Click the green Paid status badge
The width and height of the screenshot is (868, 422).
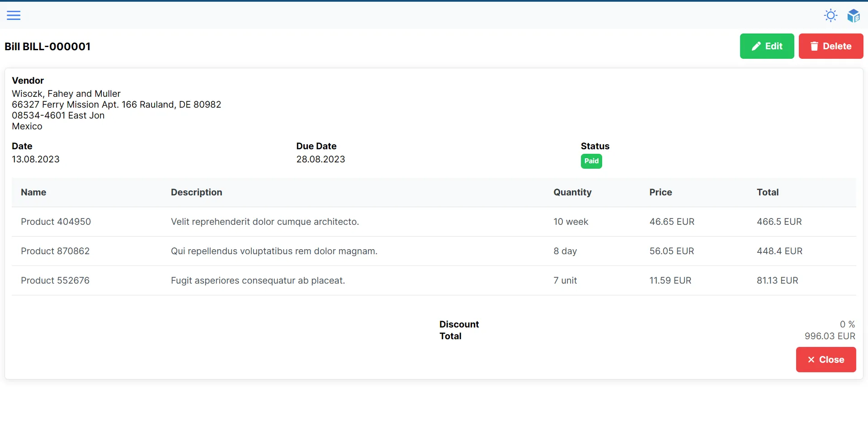point(591,161)
